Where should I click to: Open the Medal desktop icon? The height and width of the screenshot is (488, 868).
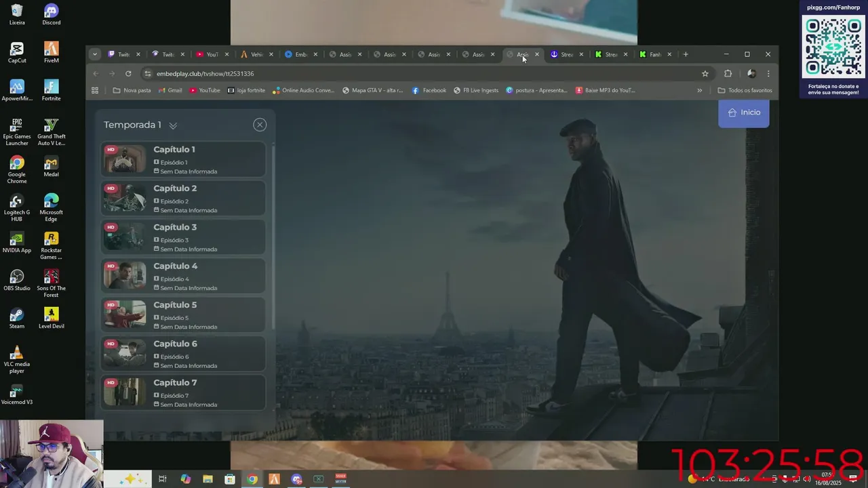(x=51, y=166)
